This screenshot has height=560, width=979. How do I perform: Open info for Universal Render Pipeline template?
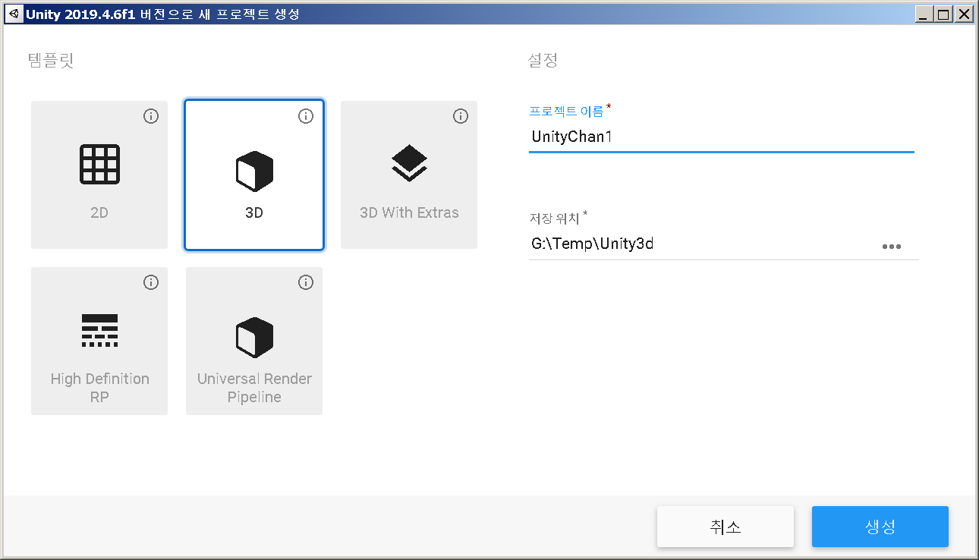pos(306,282)
